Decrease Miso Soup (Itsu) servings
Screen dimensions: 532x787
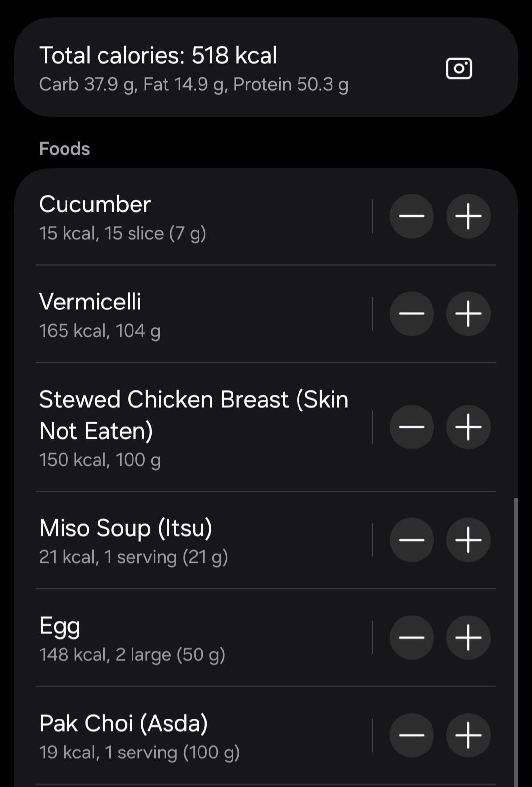coord(411,540)
